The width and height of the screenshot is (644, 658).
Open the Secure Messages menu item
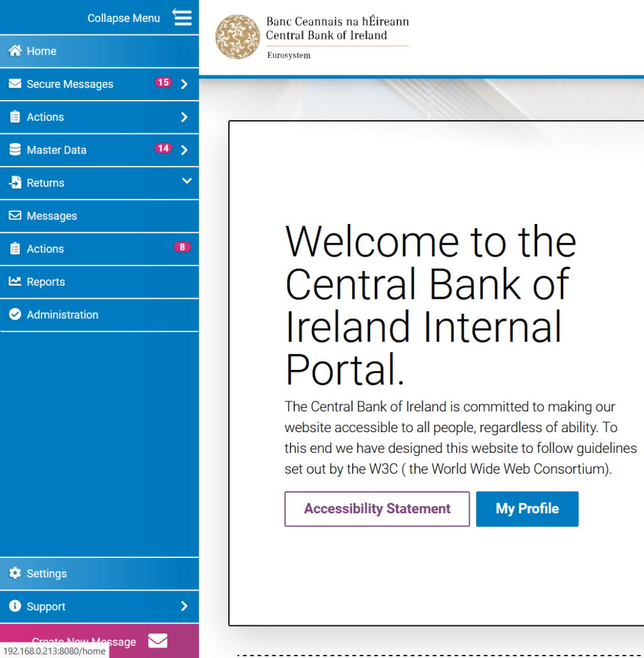tap(99, 84)
